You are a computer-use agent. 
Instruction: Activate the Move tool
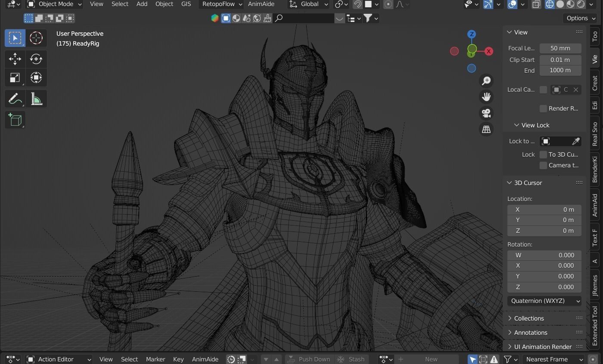coord(15,59)
